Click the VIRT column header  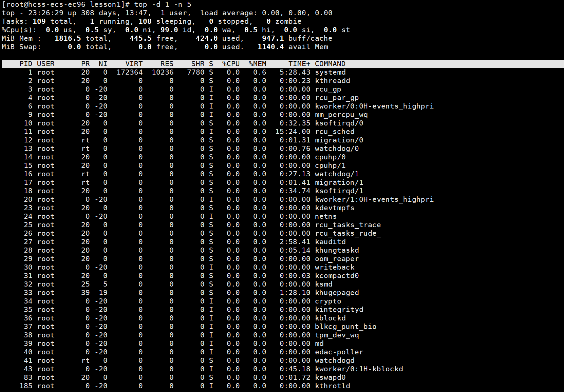click(134, 64)
